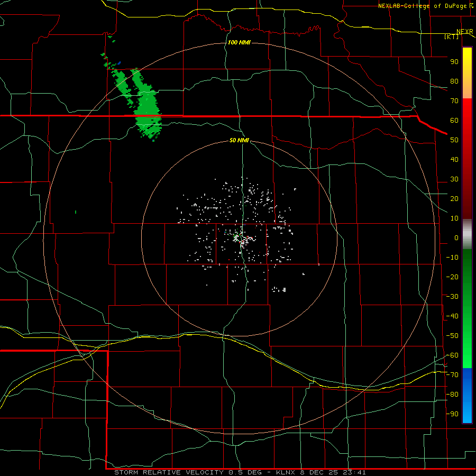Click the "50 NMI" range ring label
Screen dimensions: 476x476
click(x=239, y=140)
